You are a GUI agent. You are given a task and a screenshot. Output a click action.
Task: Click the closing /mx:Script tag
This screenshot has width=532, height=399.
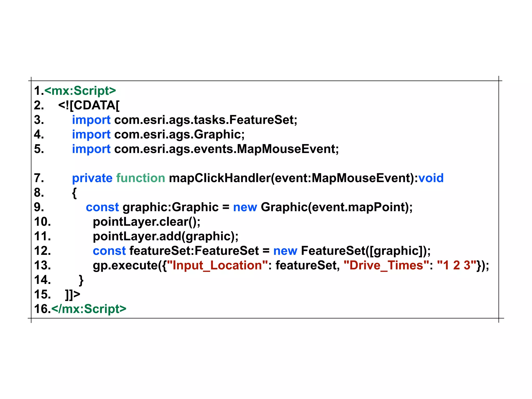pos(89,309)
